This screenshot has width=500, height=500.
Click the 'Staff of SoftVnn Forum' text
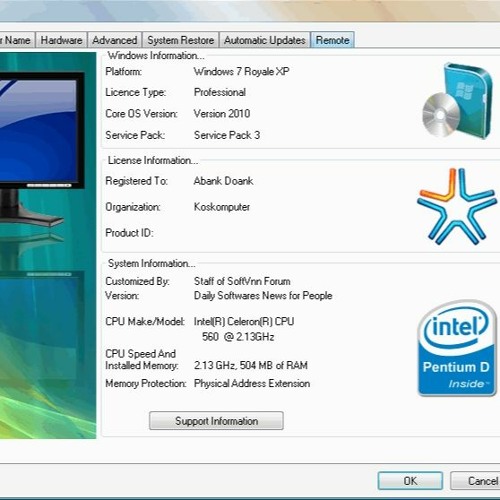(242, 281)
